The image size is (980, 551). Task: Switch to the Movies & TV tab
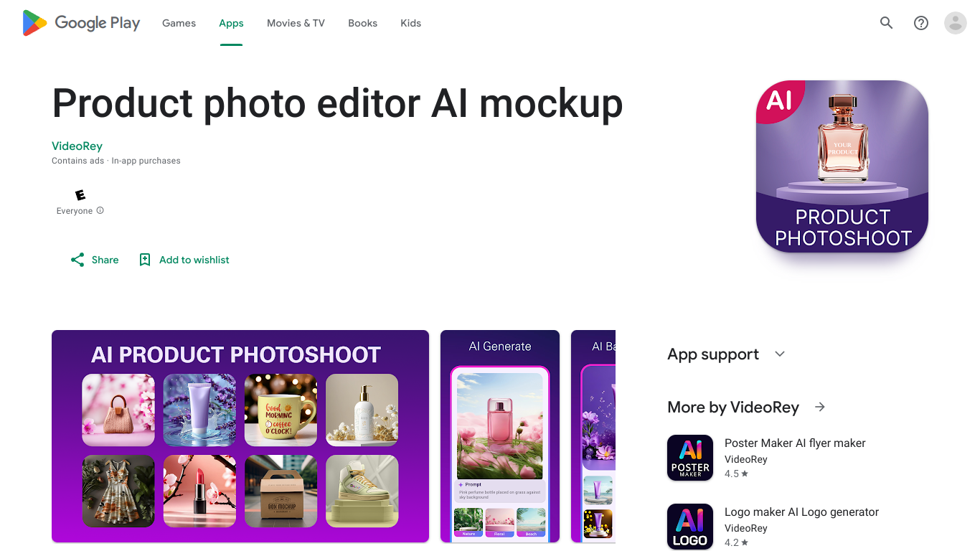pyautogui.click(x=296, y=23)
